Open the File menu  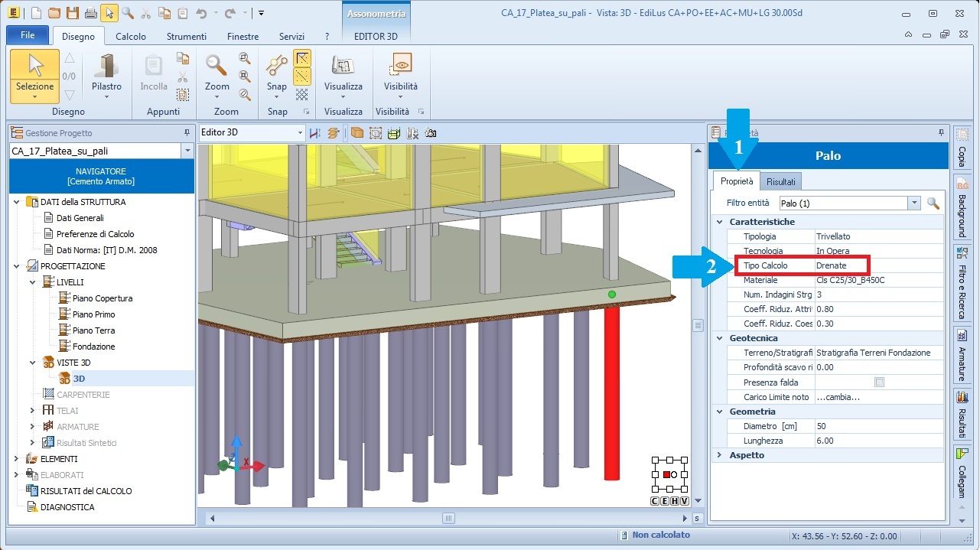click(x=28, y=35)
